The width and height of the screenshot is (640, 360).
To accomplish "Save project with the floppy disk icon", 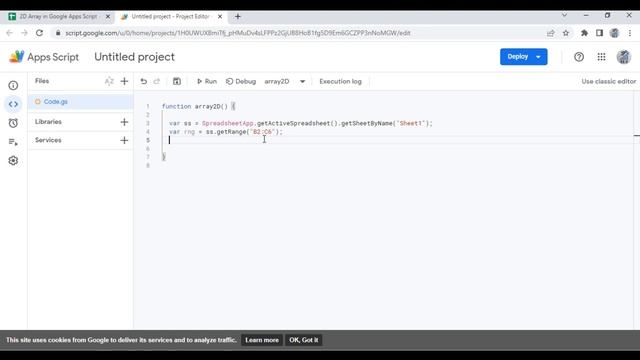I will (177, 81).
